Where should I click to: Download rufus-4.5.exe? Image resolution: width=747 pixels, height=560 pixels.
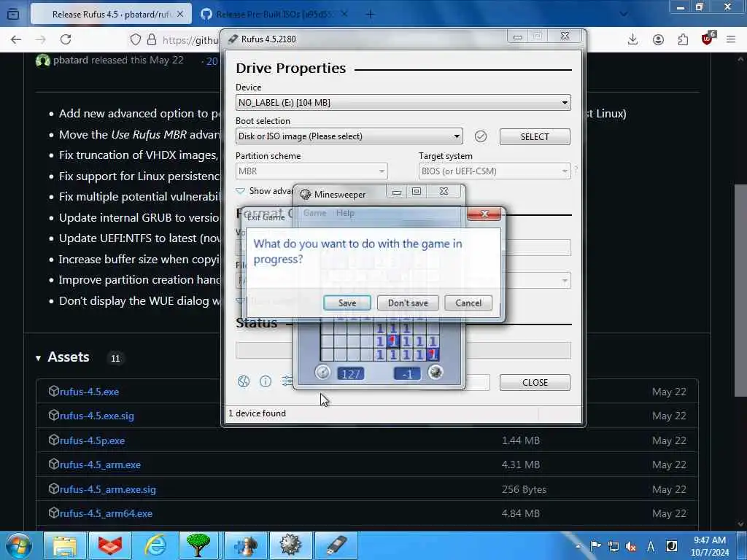click(89, 392)
